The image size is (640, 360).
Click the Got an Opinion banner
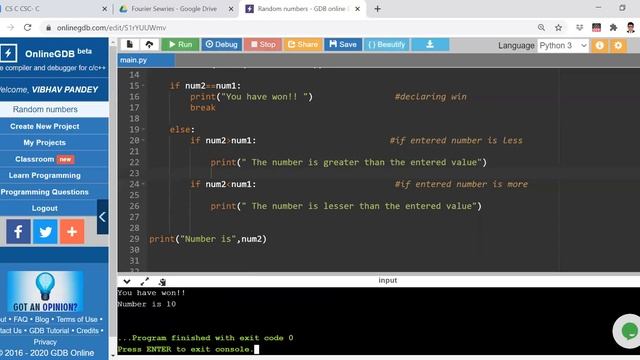click(x=45, y=292)
